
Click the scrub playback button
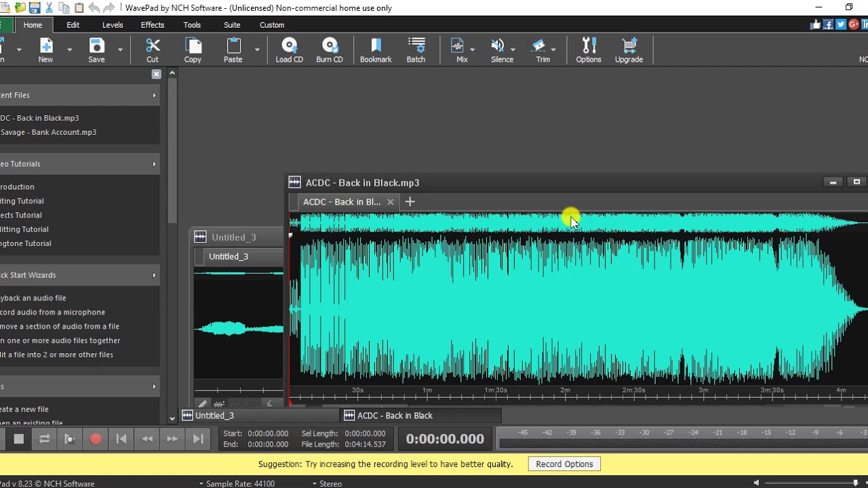coord(70,439)
